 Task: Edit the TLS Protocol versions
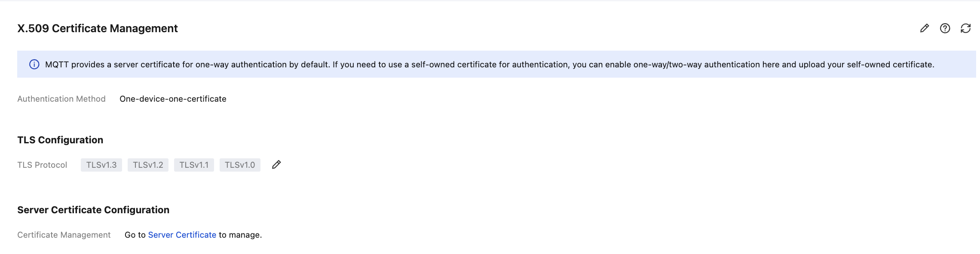[x=276, y=165]
